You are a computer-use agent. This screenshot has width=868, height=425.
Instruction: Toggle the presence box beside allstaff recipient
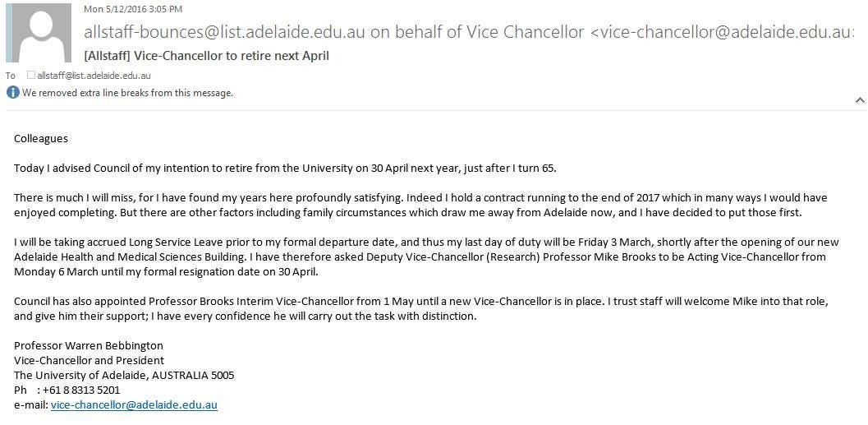click(31, 76)
